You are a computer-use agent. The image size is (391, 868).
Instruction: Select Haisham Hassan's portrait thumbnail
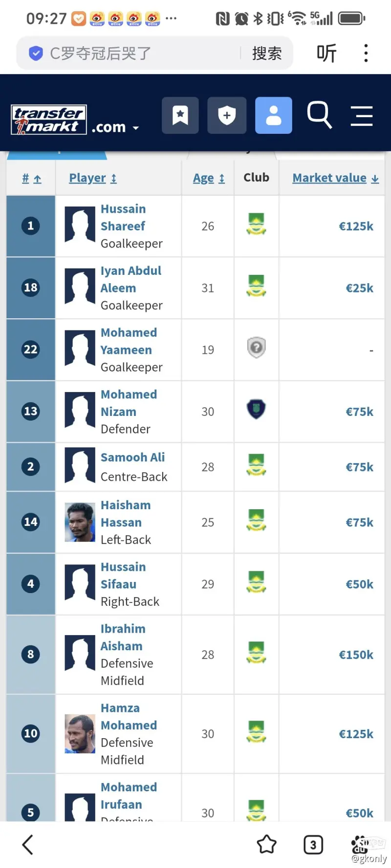(80, 522)
